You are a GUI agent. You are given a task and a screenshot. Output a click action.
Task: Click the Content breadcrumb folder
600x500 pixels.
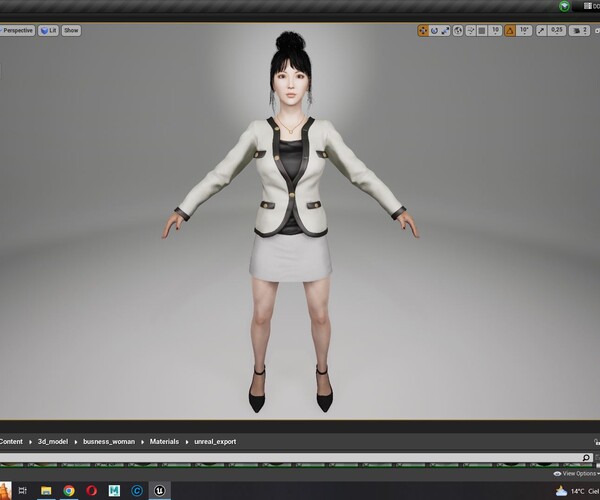(x=11, y=441)
